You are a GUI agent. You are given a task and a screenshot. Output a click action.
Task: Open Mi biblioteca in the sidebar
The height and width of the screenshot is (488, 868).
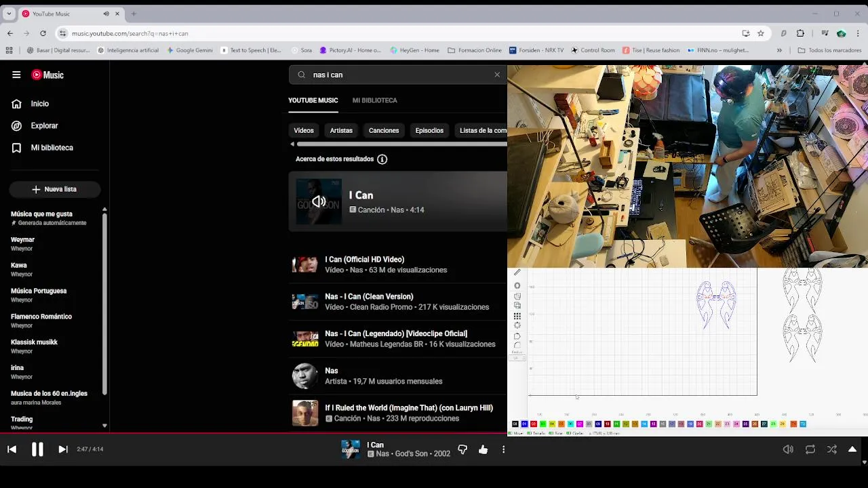(x=52, y=148)
